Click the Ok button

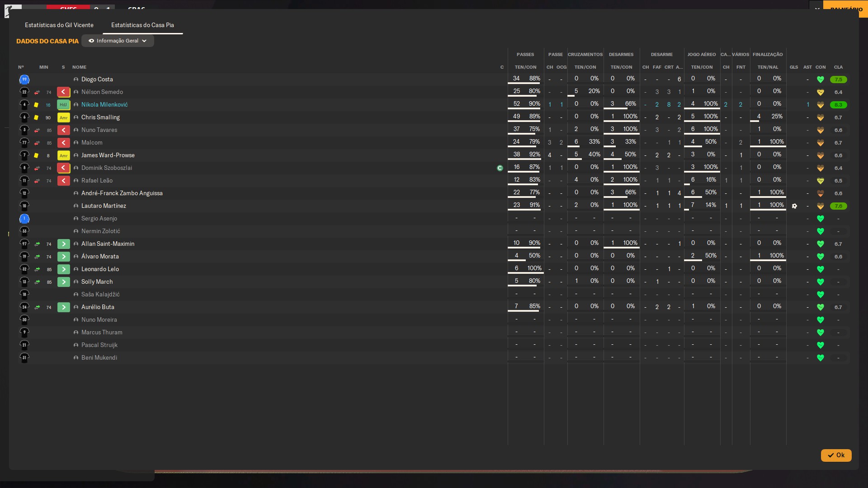[836, 455]
